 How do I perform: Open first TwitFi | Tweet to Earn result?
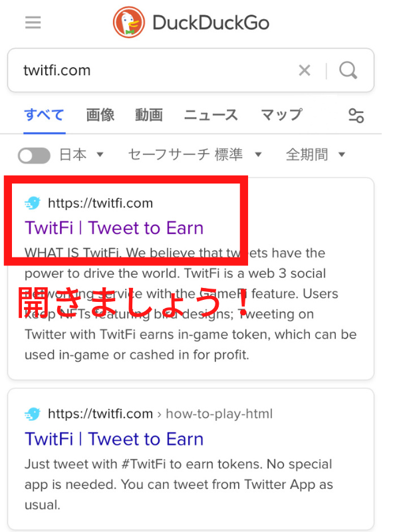pyautogui.click(x=114, y=227)
